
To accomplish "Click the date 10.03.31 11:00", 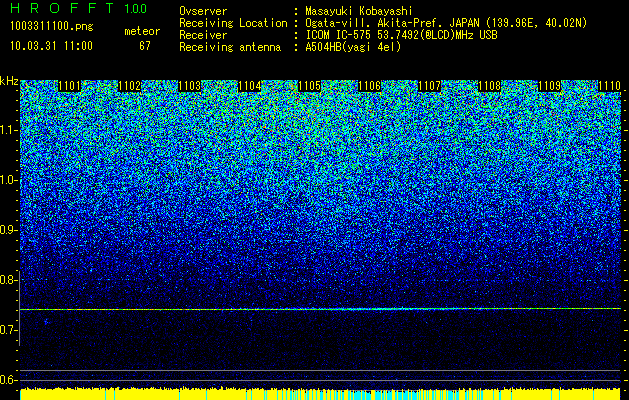I will [x=52, y=46].
